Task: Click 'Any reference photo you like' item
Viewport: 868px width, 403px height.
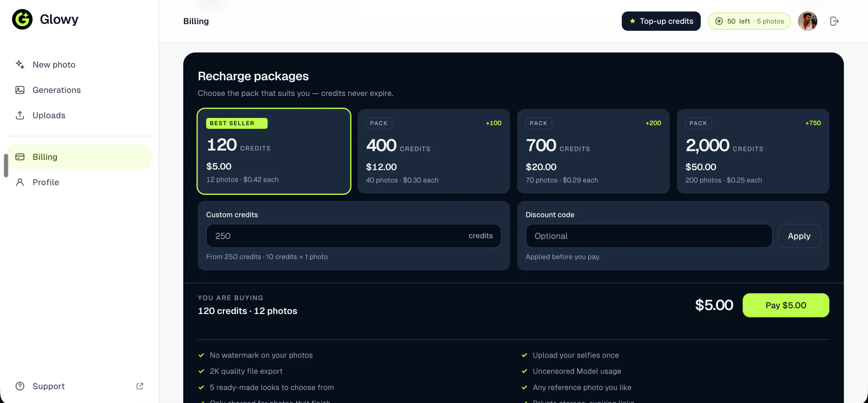Action: 582,388
